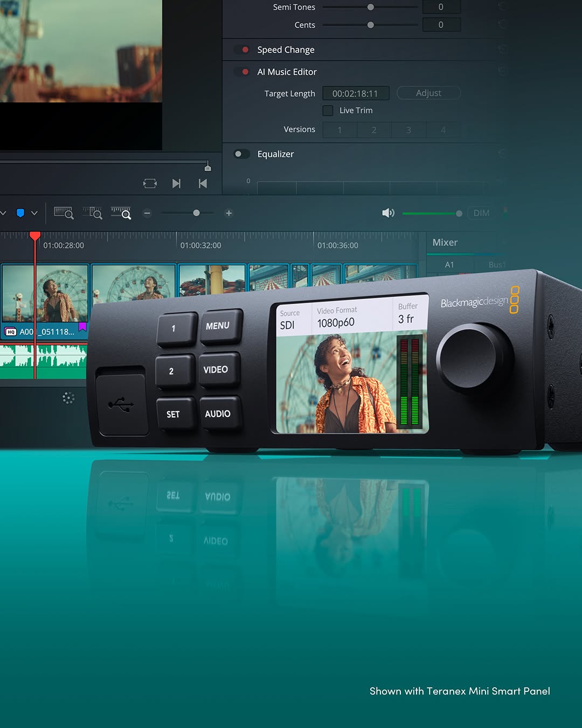Select Versions button 1
The height and width of the screenshot is (728, 582).
click(339, 130)
